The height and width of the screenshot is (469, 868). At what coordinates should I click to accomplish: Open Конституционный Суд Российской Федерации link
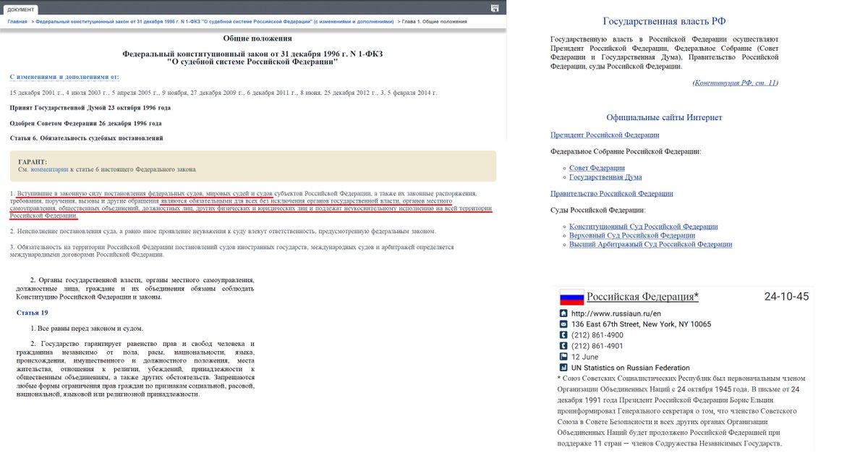click(x=644, y=227)
